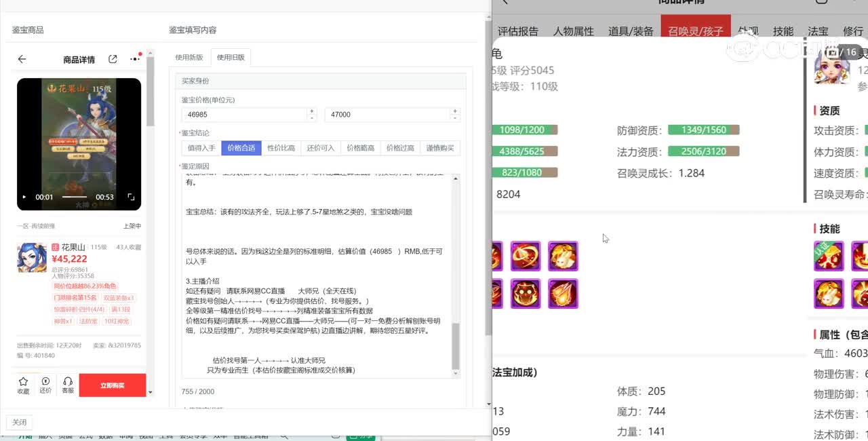
Task: Click the back arrow in 商品详情 header
Action: coord(22,60)
